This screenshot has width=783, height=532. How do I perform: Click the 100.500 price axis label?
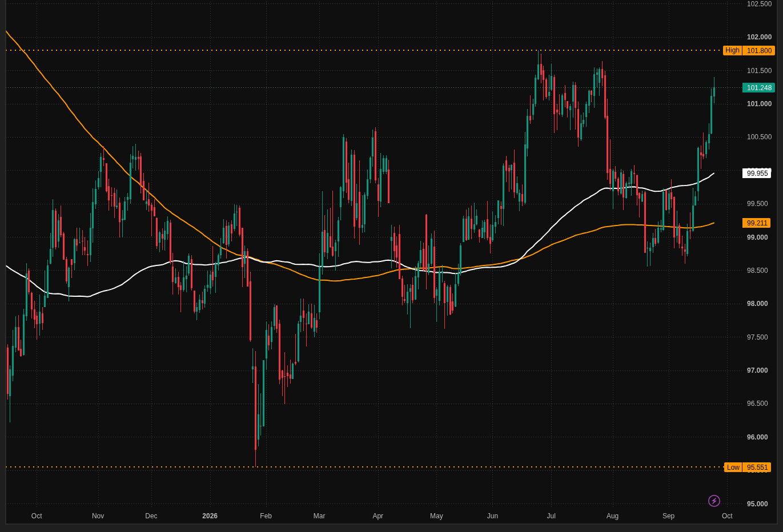(x=759, y=137)
